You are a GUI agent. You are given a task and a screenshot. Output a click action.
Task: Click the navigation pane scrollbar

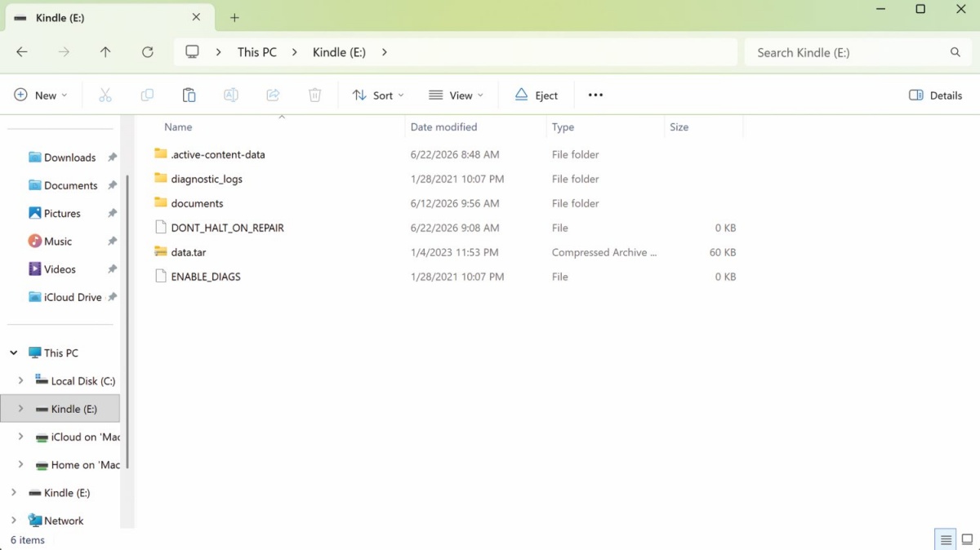127,322
